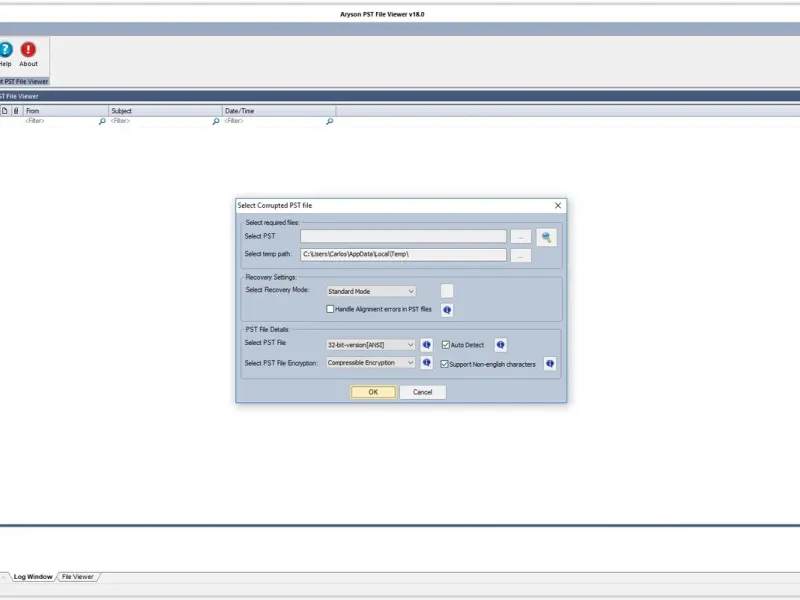Sort by the Date/Time column header
The image size is (800, 600).
279,111
